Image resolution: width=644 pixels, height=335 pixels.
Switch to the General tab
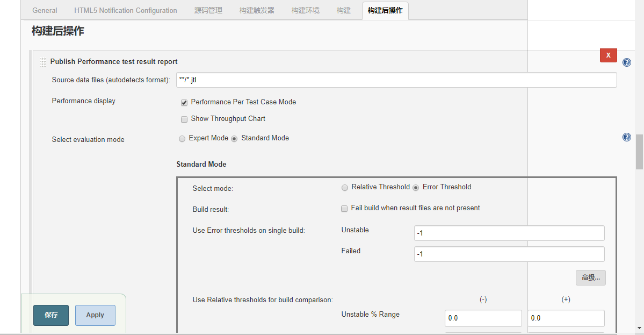tap(45, 10)
